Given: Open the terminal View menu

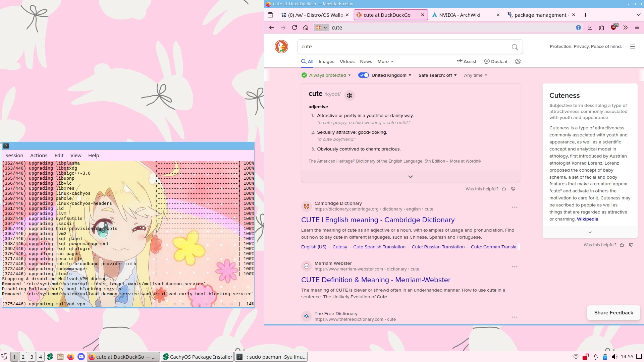Looking at the screenshot, I should point(76,156).
